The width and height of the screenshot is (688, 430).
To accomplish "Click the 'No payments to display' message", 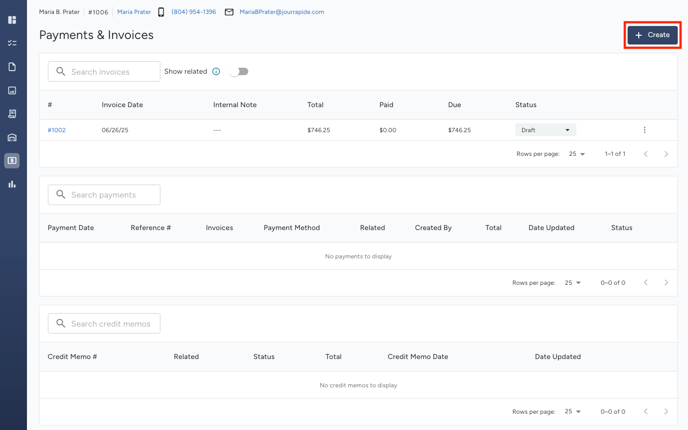I will tap(358, 256).
